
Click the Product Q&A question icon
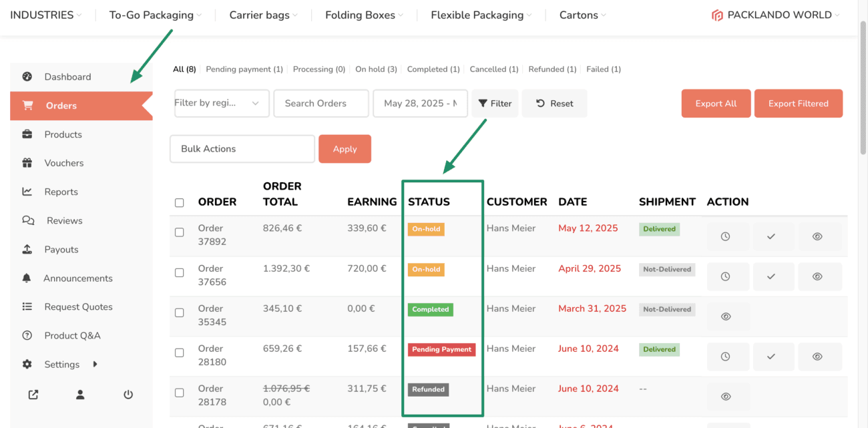click(x=27, y=335)
